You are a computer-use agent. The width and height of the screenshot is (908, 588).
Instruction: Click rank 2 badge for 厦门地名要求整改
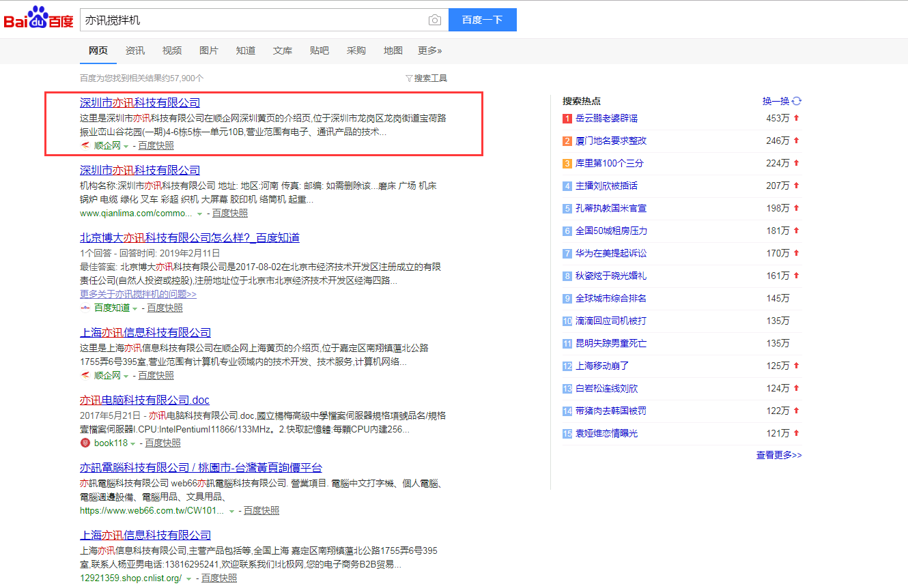[x=567, y=141]
